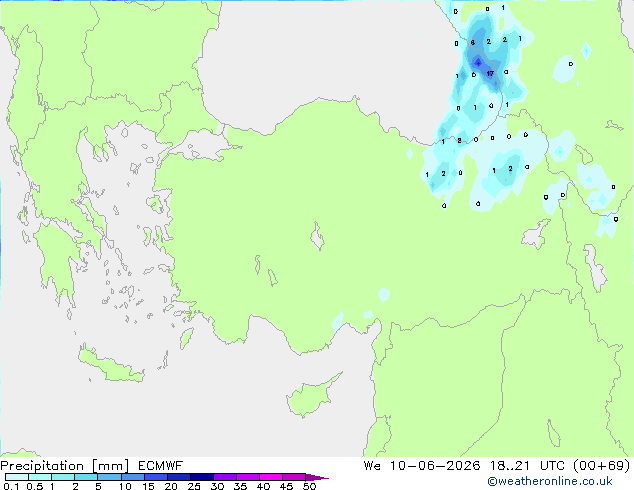Click the legend label "20"
This screenshot has width=634, height=490.
[171, 486]
